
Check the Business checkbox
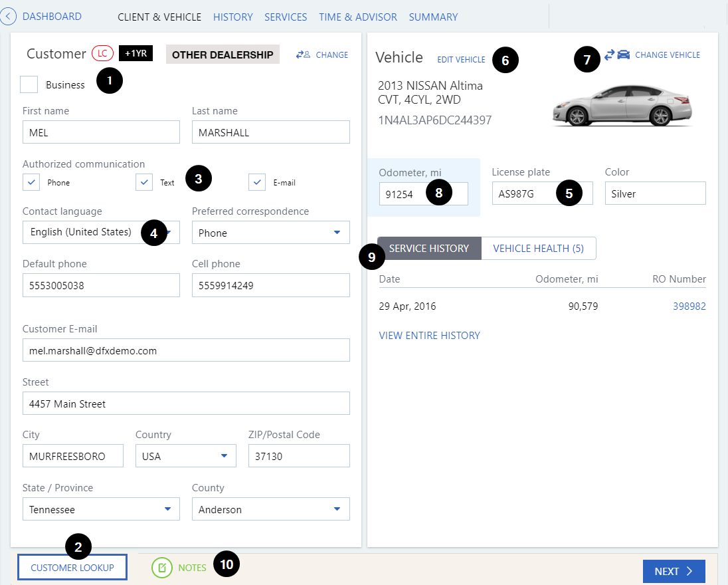[29, 84]
